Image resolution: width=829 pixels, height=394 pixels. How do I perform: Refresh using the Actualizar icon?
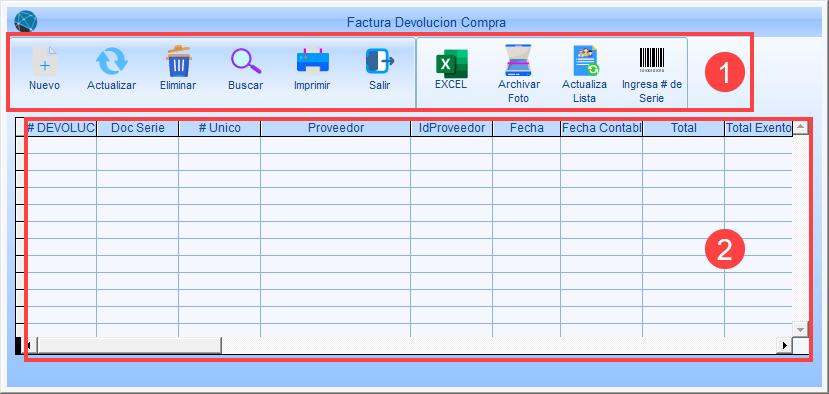[x=112, y=61]
